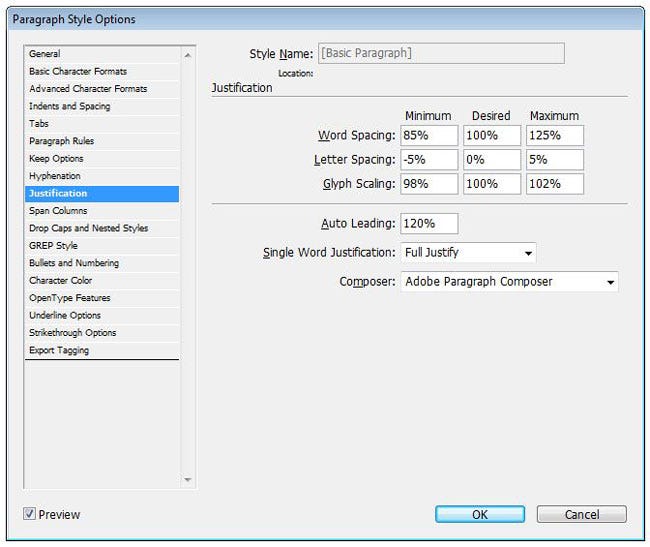Open the Strikethrough Options section

[102, 332]
